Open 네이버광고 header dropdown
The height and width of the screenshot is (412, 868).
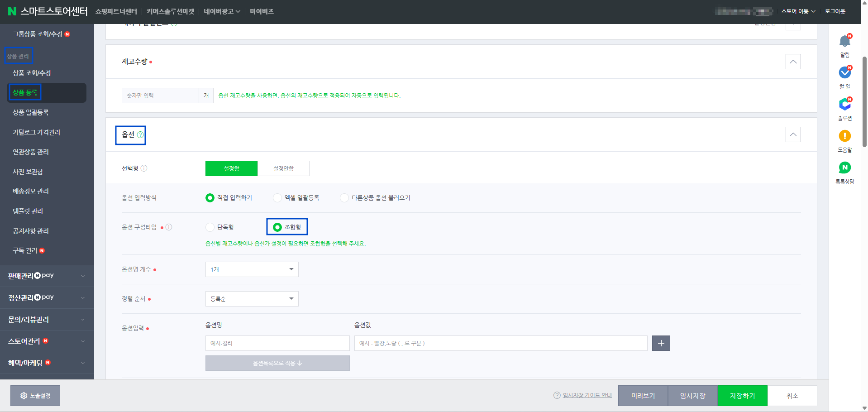[x=222, y=11]
